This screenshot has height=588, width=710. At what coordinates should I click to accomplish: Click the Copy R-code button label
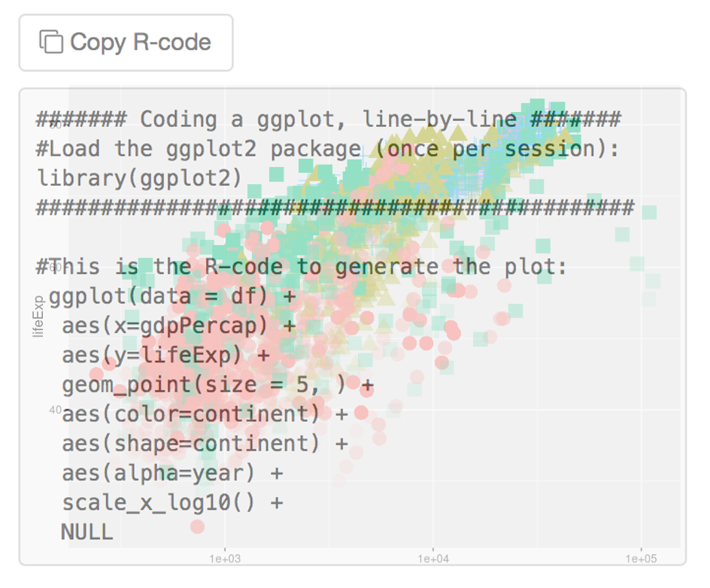[141, 42]
